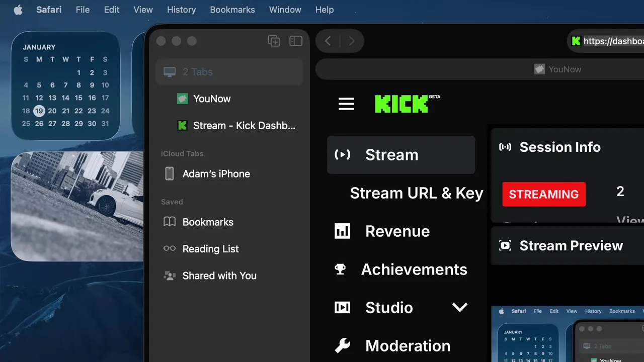Click the car photo desktop widget
This screenshot has height=362, width=644.
77,206
